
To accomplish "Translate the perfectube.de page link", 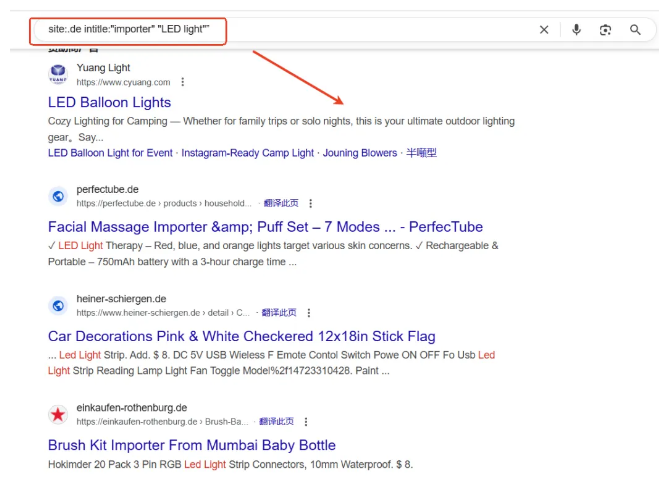I will [x=280, y=203].
